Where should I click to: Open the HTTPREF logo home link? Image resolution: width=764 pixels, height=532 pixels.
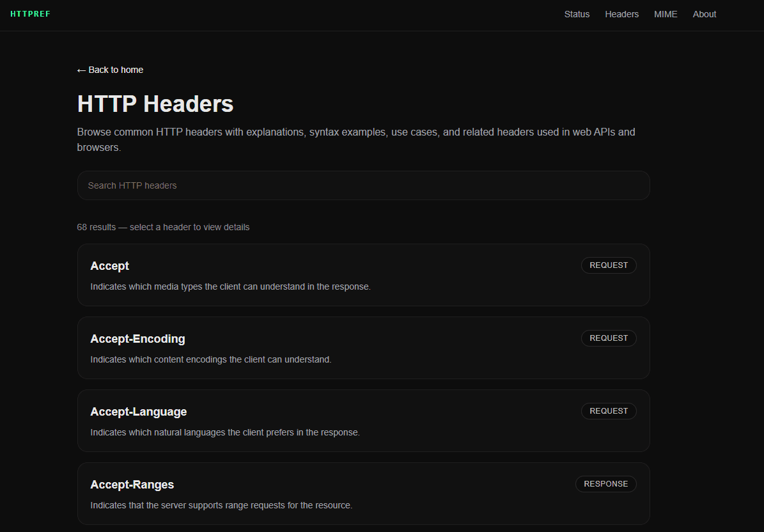30,13
